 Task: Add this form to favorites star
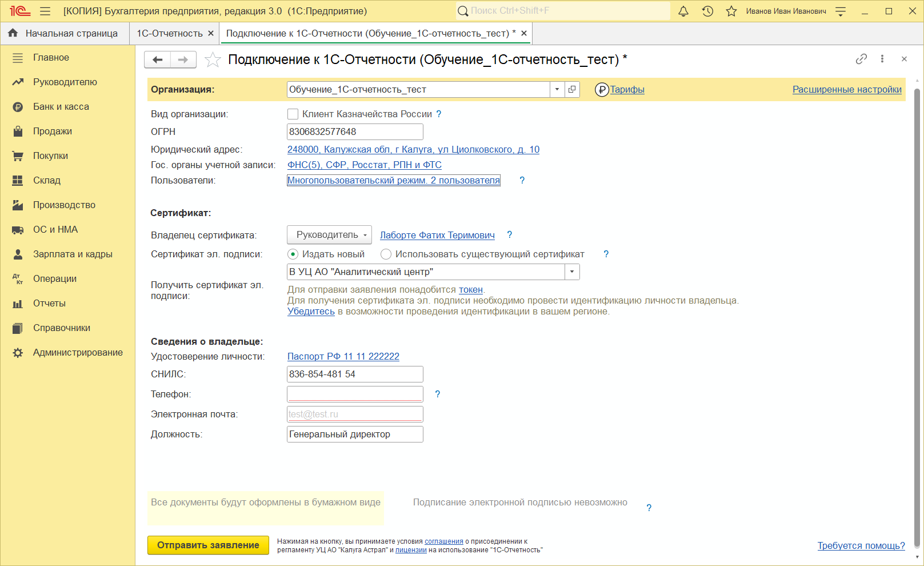pyautogui.click(x=213, y=59)
